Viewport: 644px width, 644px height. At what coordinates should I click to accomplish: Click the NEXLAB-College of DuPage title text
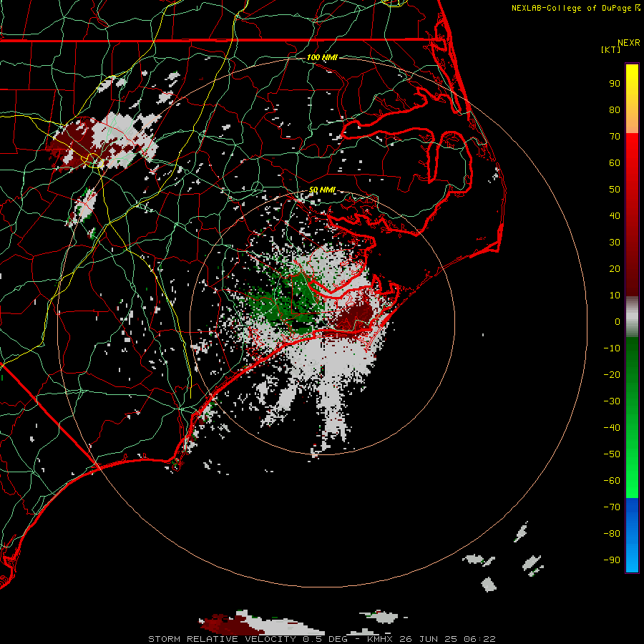(572, 8)
